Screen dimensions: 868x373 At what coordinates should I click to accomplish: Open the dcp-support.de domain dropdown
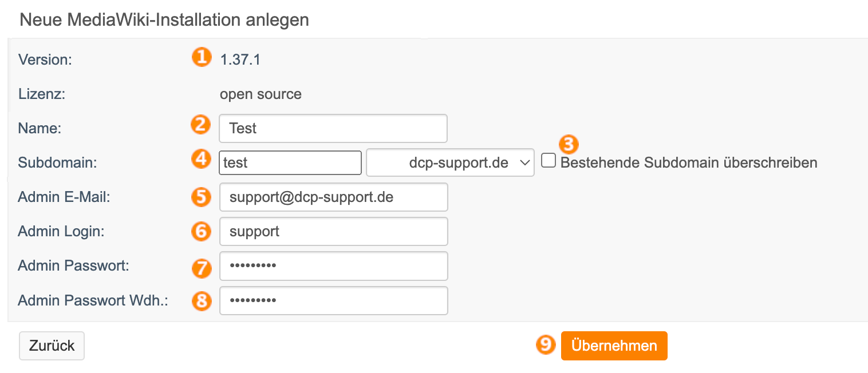click(x=450, y=162)
